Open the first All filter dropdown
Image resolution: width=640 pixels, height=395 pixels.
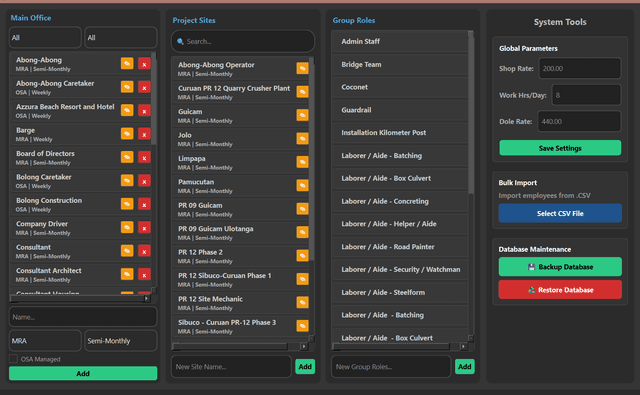point(45,38)
